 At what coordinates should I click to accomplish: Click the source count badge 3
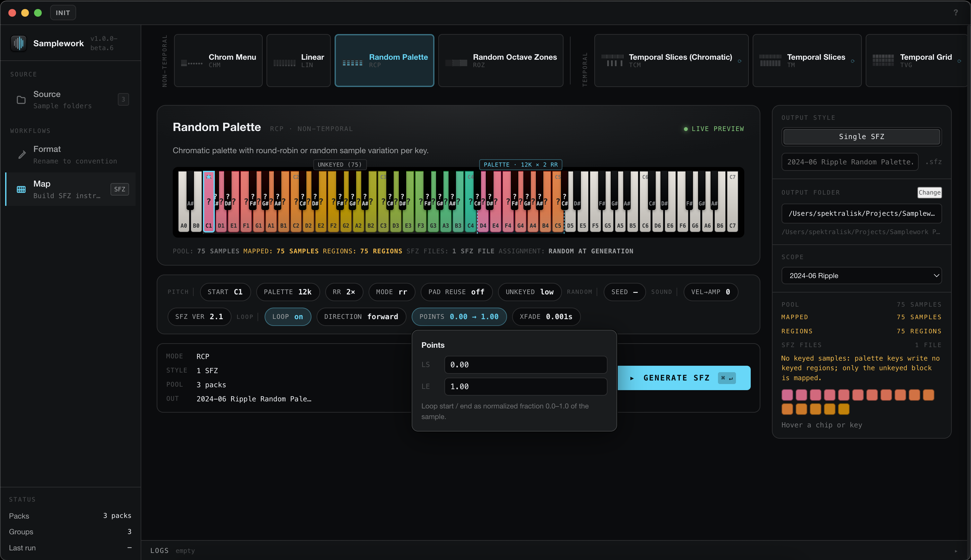point(123,99)
